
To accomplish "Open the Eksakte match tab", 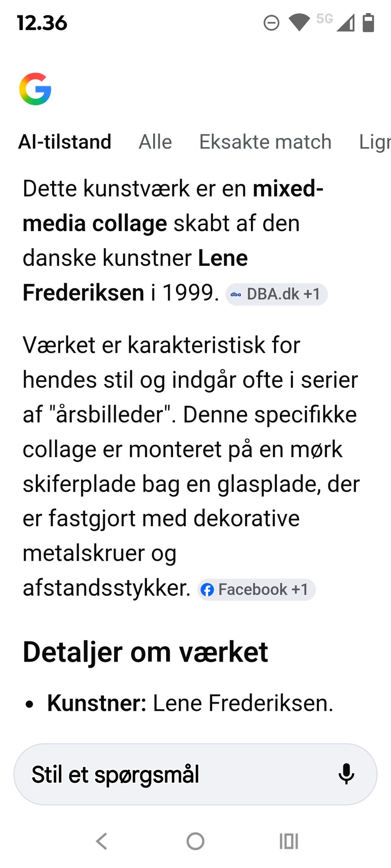I will coord(265,142).
